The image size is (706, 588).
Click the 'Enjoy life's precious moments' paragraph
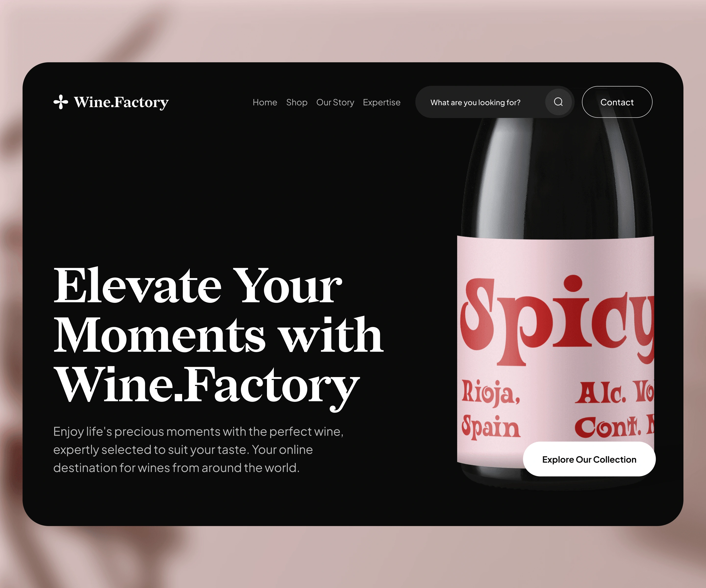(x=198, y=450)
